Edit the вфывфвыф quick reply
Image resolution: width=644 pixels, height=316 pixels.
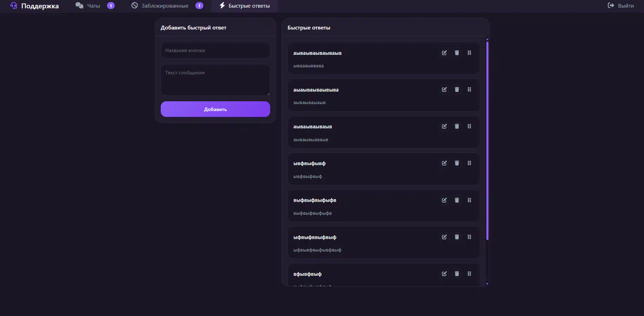[444, 274]
